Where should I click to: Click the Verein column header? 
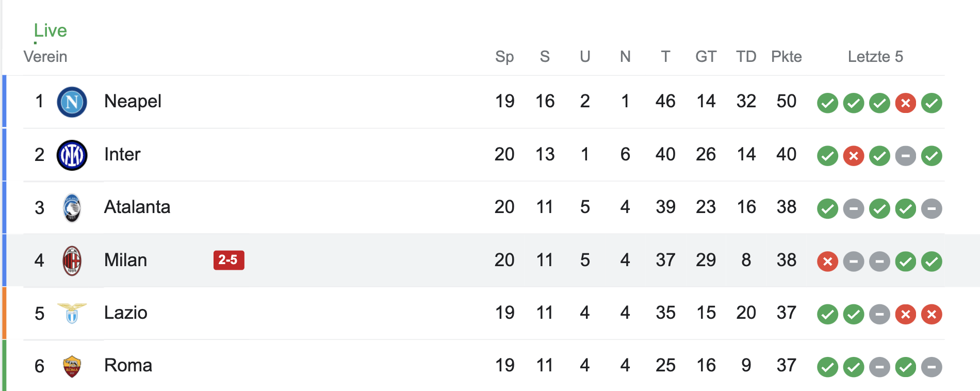coord(45,56)
